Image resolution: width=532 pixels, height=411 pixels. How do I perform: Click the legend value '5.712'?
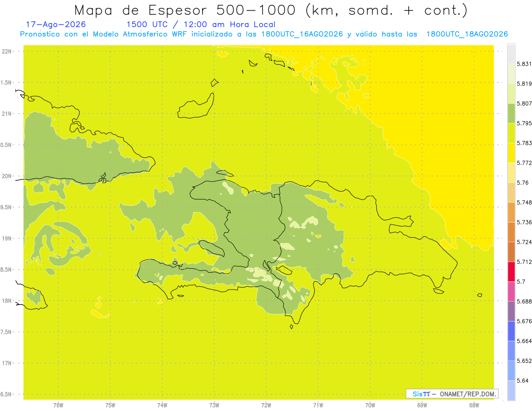click(524, 262)
